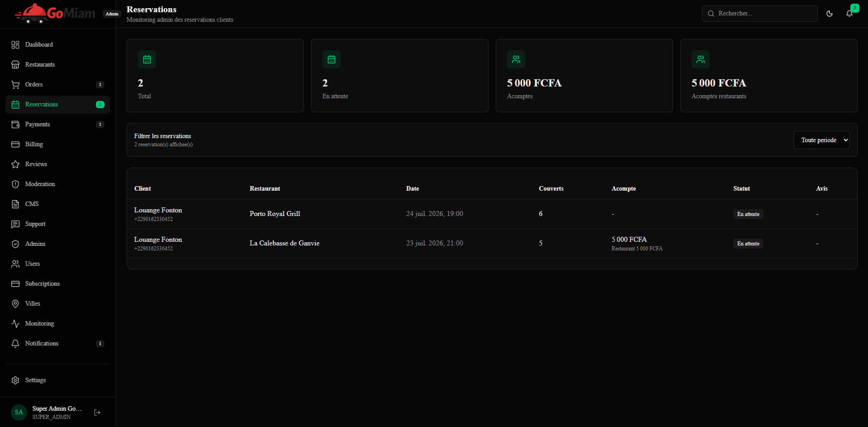
Task: Click the Villes map pin icon
Action: click(15, 304)
